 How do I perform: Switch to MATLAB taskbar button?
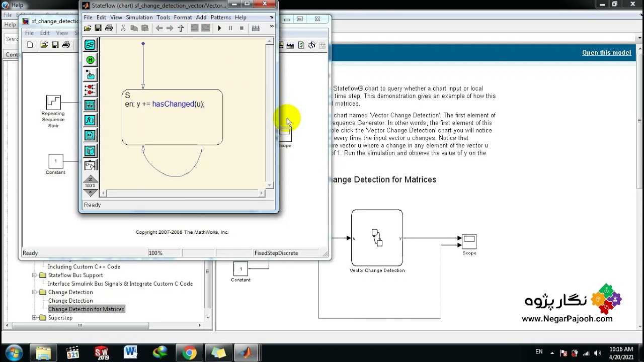pos(247,352)
